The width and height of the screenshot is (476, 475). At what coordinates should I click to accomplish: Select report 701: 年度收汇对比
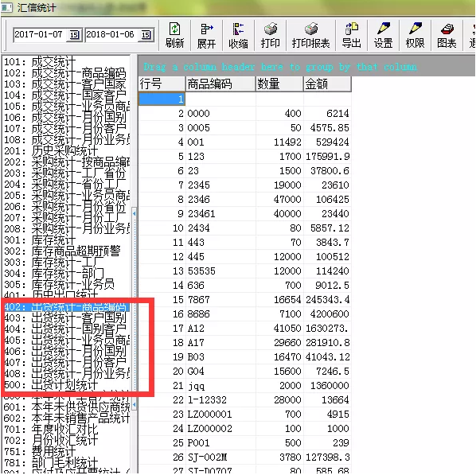[51, 430]
